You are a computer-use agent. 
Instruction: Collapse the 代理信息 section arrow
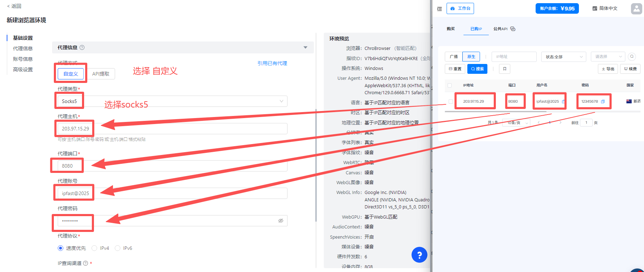click(x=305, y=47)
